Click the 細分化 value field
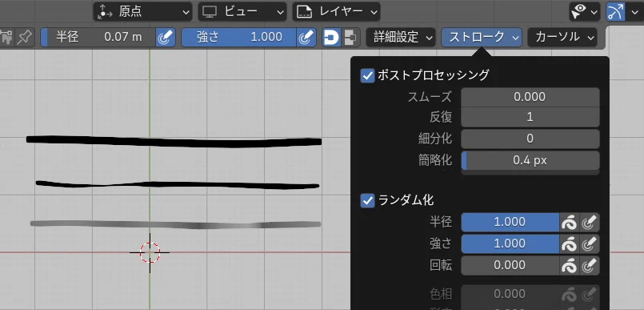Viewport: 644px width, 310px height. pyautogui.click(x=530, y=139)
